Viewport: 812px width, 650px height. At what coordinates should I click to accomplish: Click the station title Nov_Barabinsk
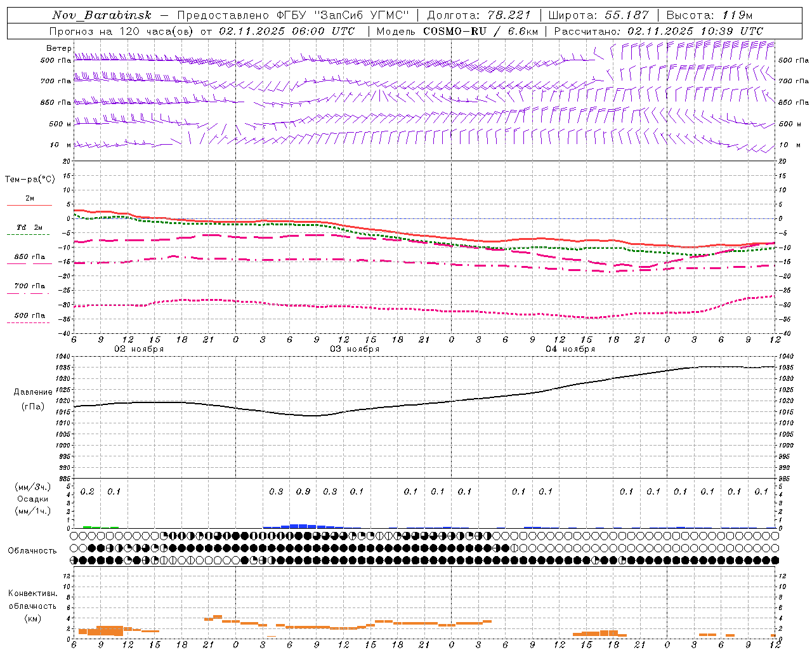click(x=101, y=15)
